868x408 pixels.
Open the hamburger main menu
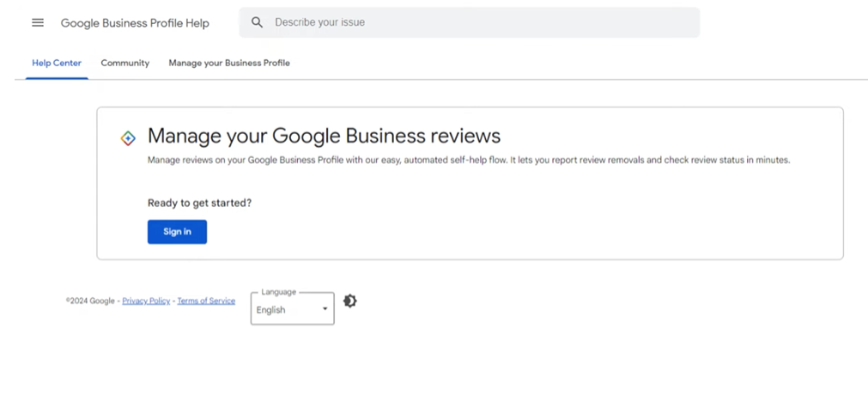38,22
